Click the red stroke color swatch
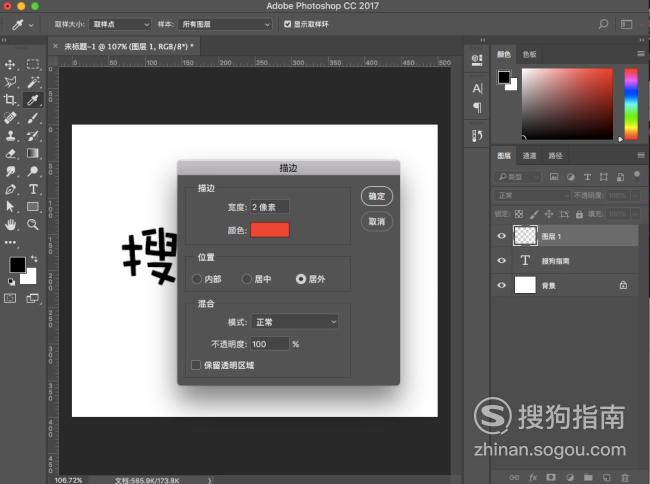Screen dimensions: 650x484 (x=269, y=230)
